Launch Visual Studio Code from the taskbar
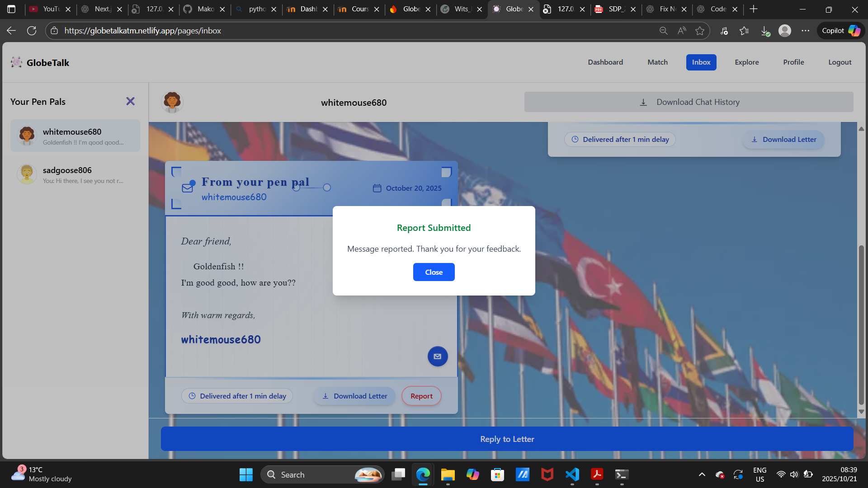868x488 pixels. [572, 475]
